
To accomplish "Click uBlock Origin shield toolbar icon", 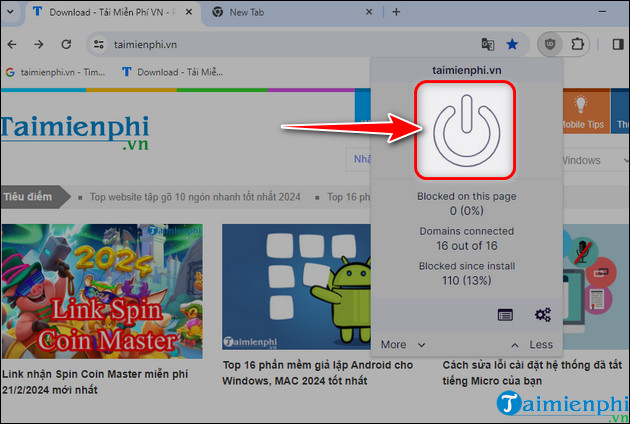I will coord(550,44).
